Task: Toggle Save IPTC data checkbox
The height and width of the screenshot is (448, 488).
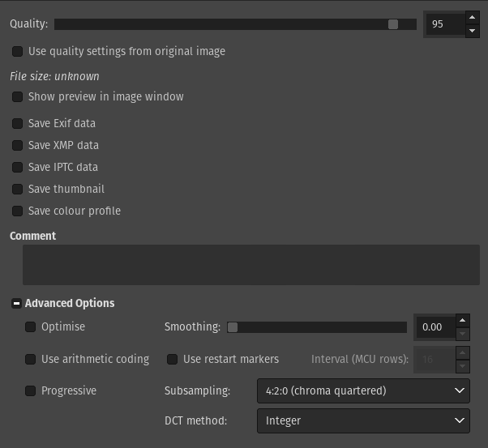Action: (x=18, y=167)
